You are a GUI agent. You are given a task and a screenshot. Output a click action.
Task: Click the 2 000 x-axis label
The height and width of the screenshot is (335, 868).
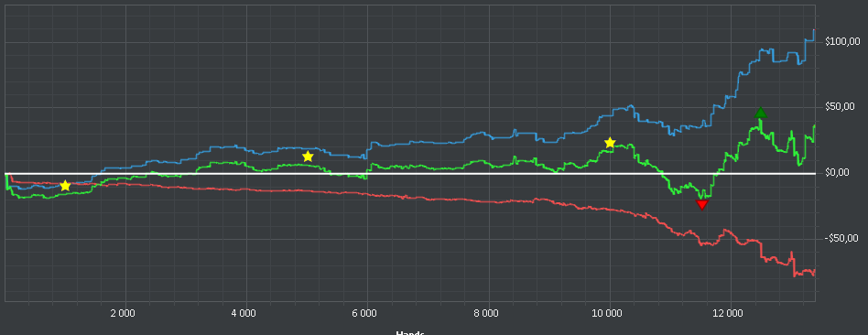(x=123, y=313)
